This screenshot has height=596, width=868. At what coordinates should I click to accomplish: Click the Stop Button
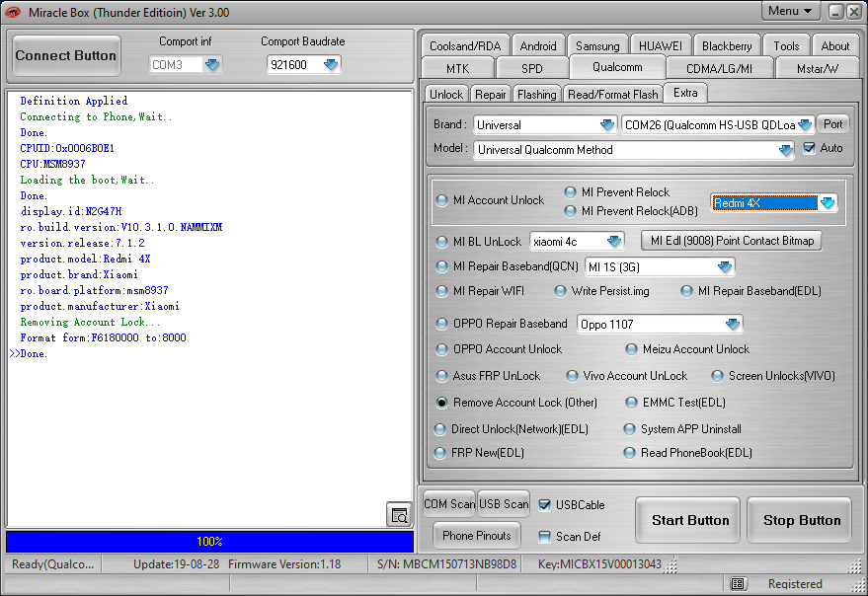pos(801,520)
